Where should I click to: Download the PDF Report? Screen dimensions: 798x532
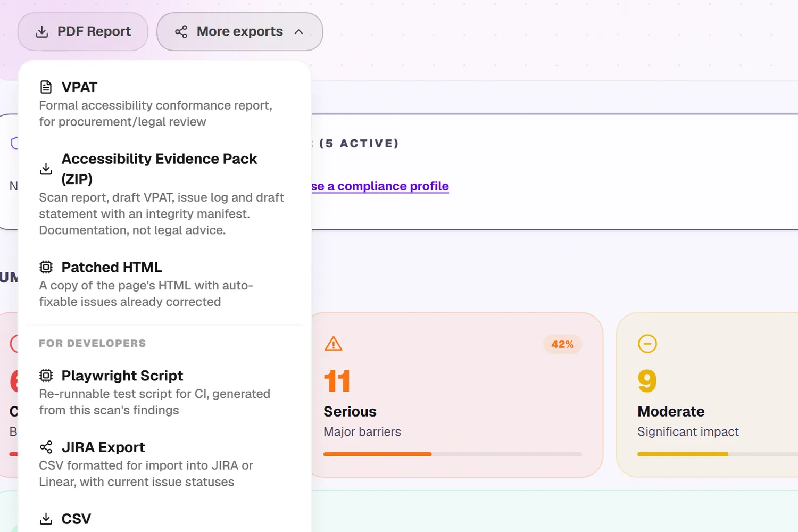(82, 32)
